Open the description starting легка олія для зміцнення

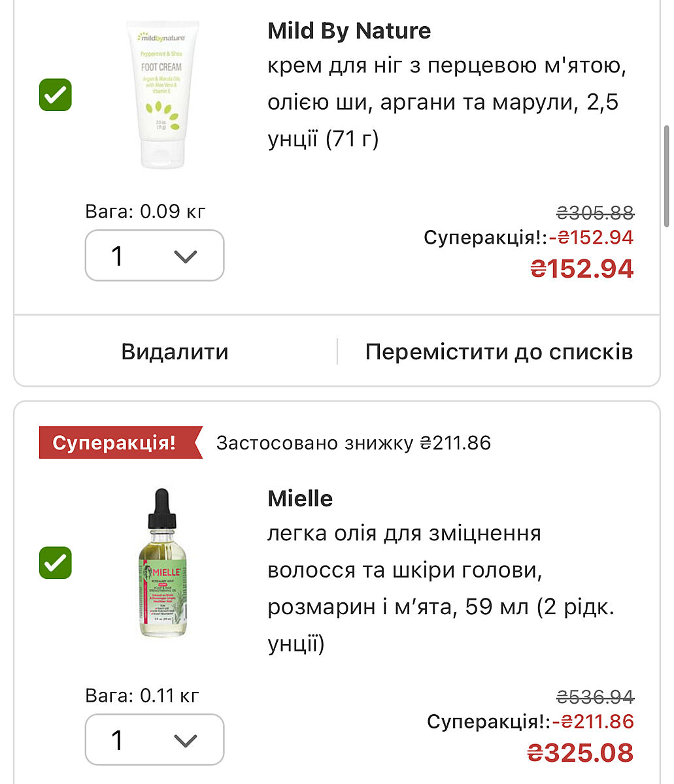click(x=440, y=588)
